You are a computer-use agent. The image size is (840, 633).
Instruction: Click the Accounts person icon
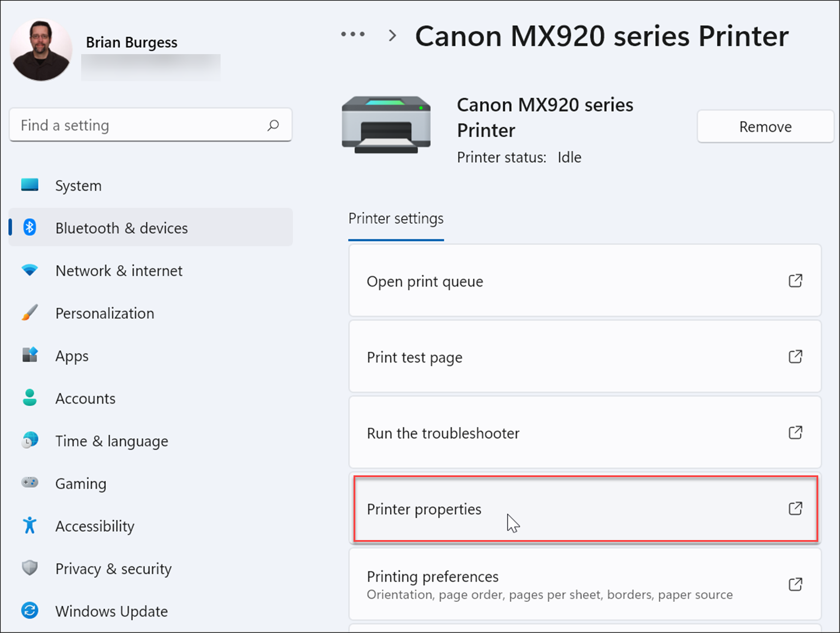point(29,398)
